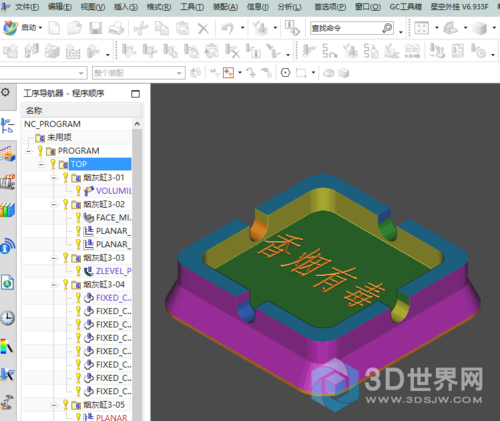This screenshot has width=500, height=421.
Task: Click the Cut scissors icon
Action: (141, 28)
